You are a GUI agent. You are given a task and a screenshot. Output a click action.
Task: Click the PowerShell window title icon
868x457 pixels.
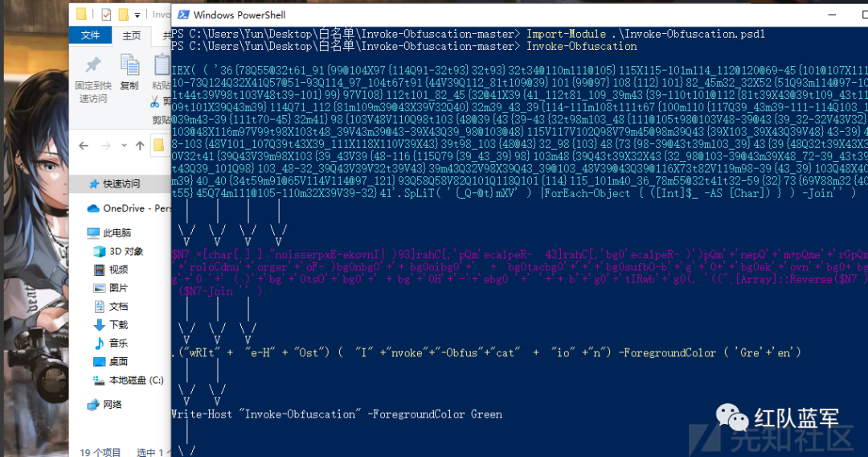coord(183,14)
